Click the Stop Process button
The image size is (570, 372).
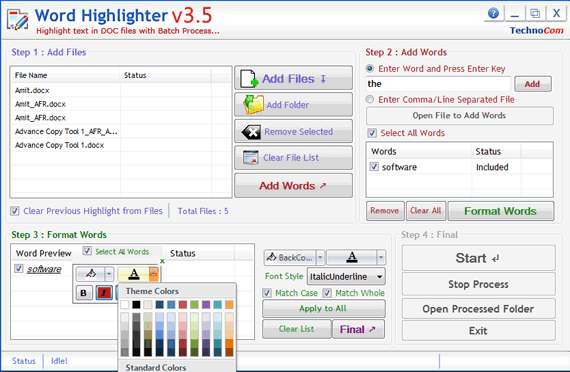478,284
